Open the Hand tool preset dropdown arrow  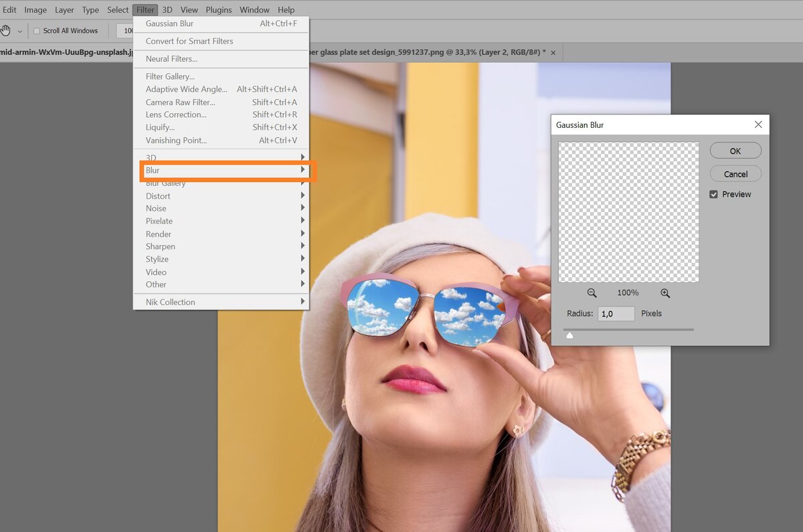click(20, 31)
